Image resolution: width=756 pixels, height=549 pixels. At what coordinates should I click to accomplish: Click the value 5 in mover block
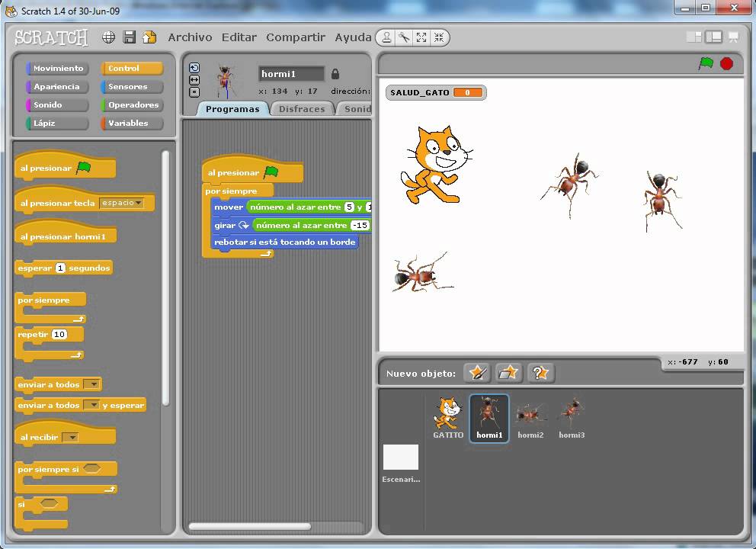click(x=350, y=207)
